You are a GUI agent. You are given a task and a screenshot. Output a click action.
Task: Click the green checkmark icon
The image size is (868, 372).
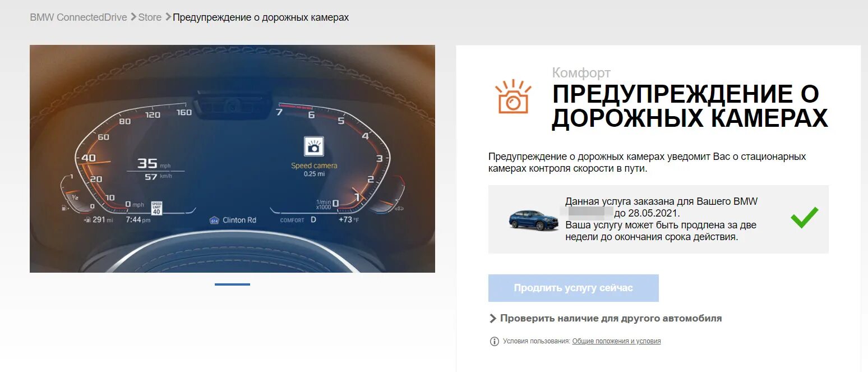pos(804,217)
